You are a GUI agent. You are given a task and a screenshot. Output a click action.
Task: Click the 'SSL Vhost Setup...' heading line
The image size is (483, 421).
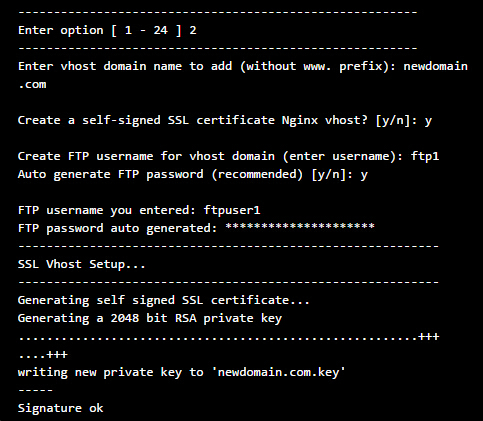pos(82,264)
